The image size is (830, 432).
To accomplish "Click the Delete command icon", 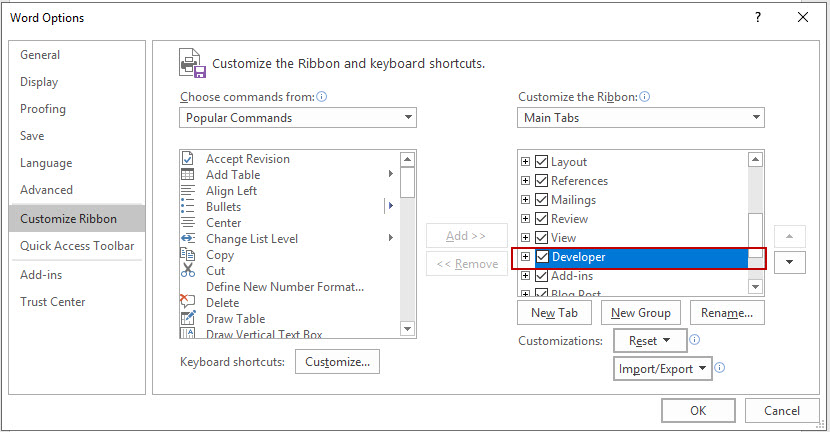I will click(187, 302).
